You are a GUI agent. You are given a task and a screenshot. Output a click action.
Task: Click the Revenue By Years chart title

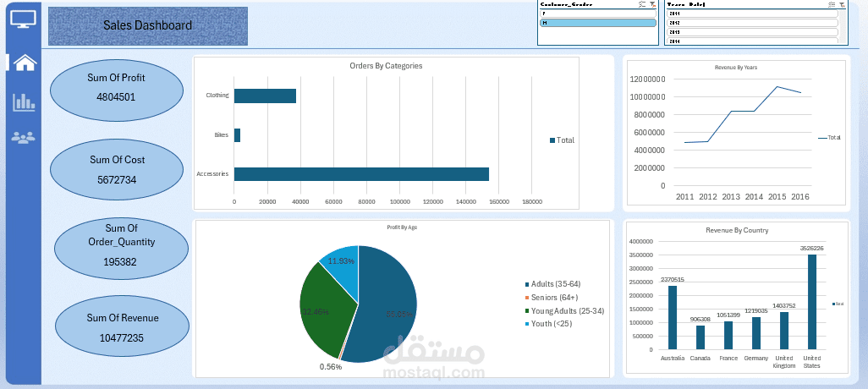point(736,67)
